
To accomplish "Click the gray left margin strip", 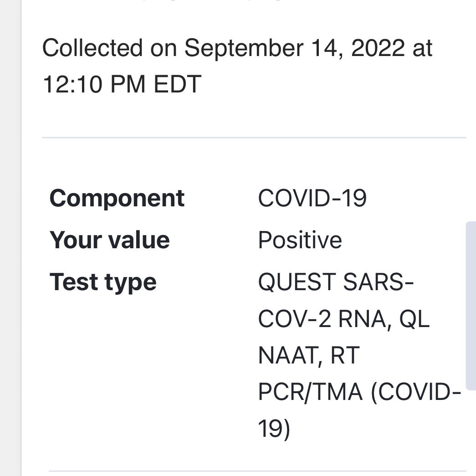I will [10, 237].
